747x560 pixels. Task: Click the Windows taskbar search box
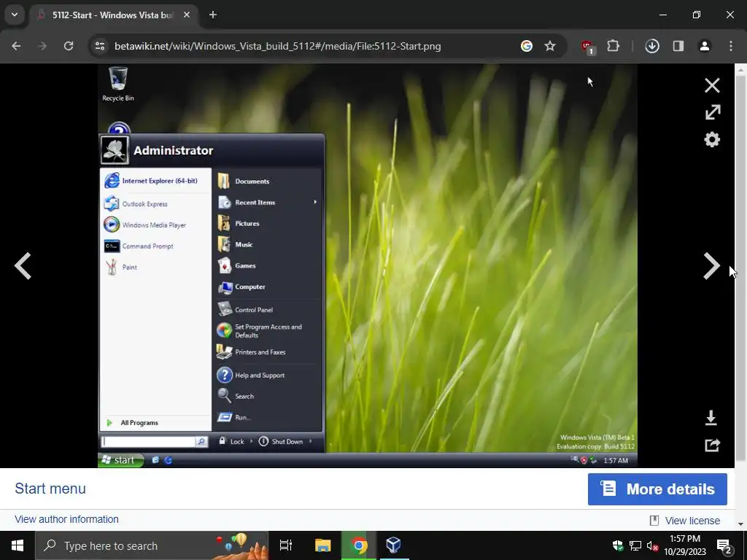pos(152,545)
